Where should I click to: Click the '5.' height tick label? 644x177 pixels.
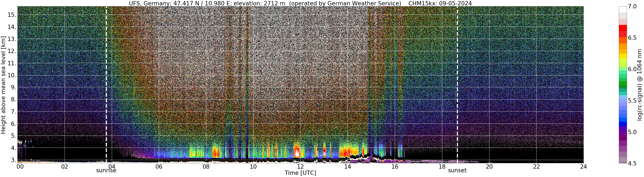pyautogui.click(x=13, y=136)
